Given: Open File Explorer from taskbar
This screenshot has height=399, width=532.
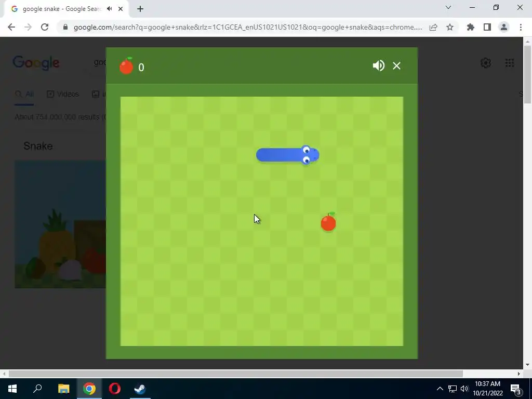Looking at the screenshot, I should coord(63,389).
